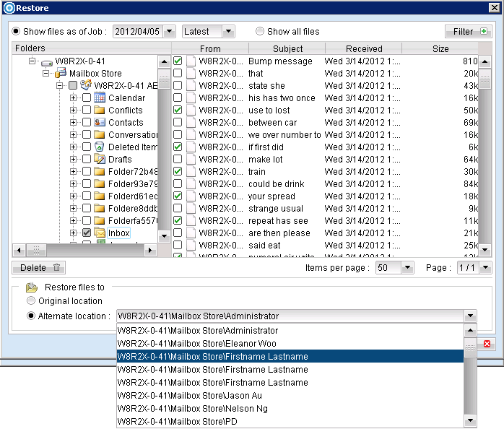504x429 pixels.
Task: Check the Calendar folder checkbox
Action: tap(87, 98)
